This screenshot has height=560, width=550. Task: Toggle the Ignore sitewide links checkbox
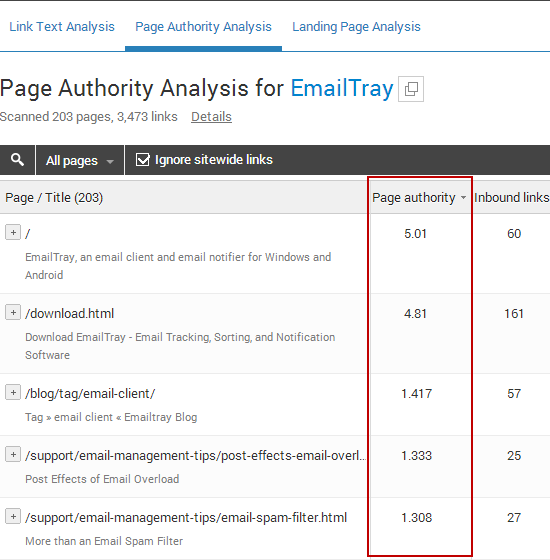coord(142,160)
